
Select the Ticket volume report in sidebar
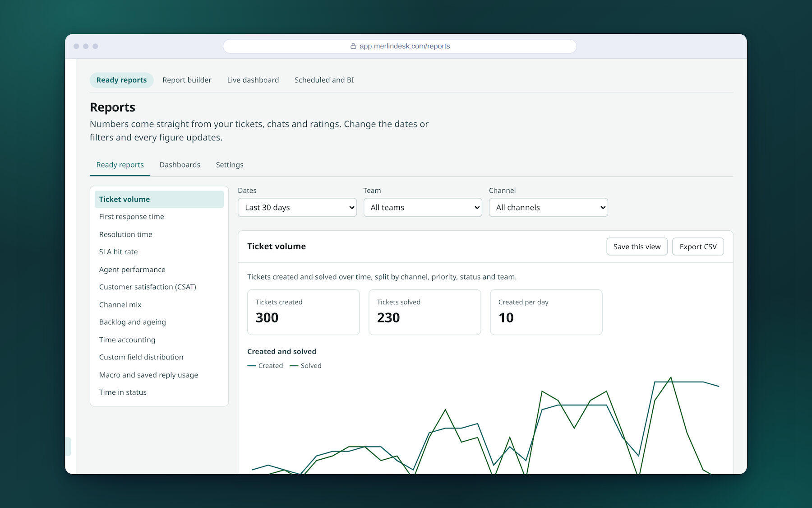[159, 199]
